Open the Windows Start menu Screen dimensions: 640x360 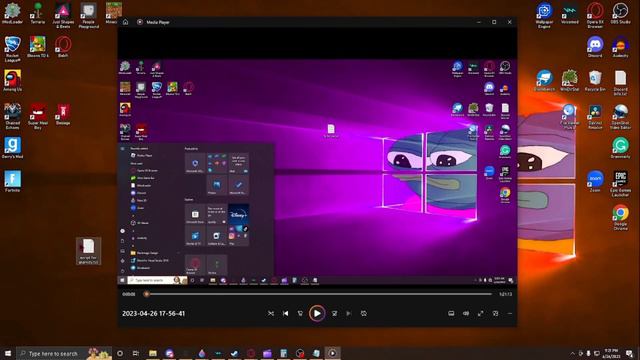tap(8, 353)
